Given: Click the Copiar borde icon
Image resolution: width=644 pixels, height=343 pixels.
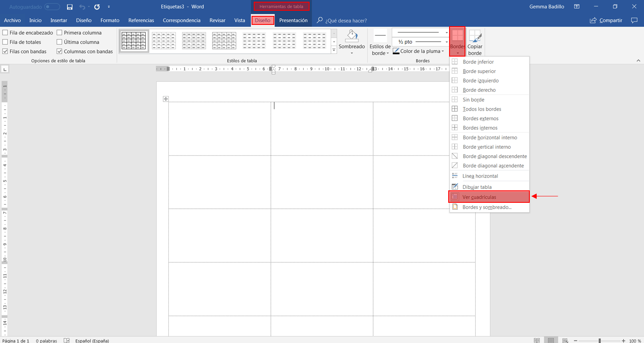Looking at the screenshot, I should [x=475, y=36].
